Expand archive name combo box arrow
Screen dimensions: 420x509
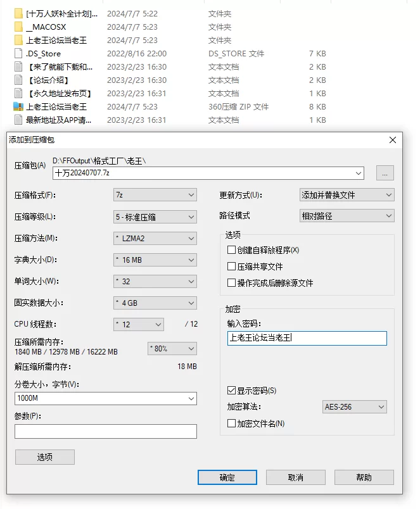click(359, 173)
